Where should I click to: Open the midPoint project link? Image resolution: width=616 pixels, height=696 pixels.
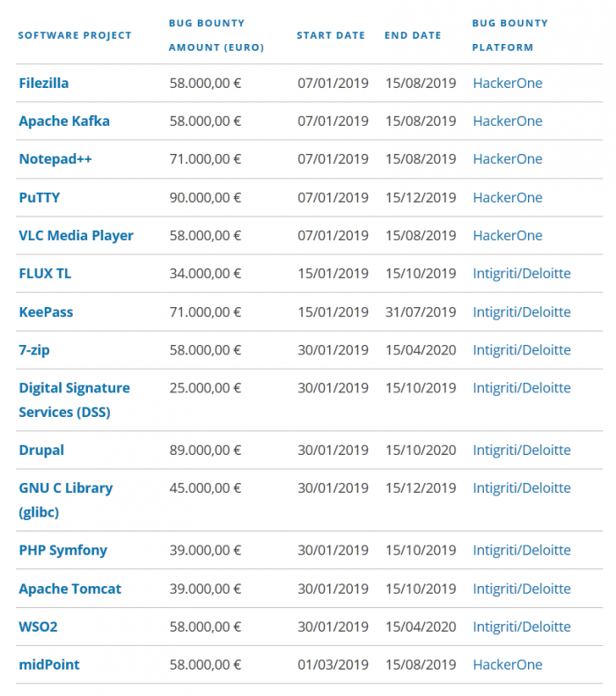tap(48, 665)
